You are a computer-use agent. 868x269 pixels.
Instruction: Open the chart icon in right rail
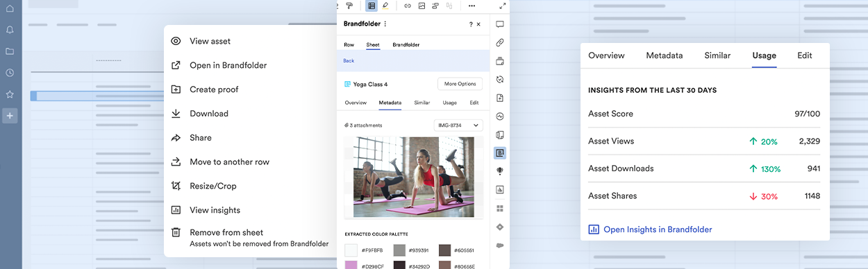point(500,189)
